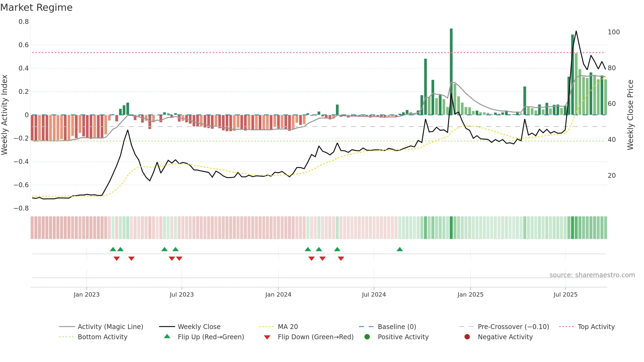Click the 20 right axis tick label

point(612,176)
